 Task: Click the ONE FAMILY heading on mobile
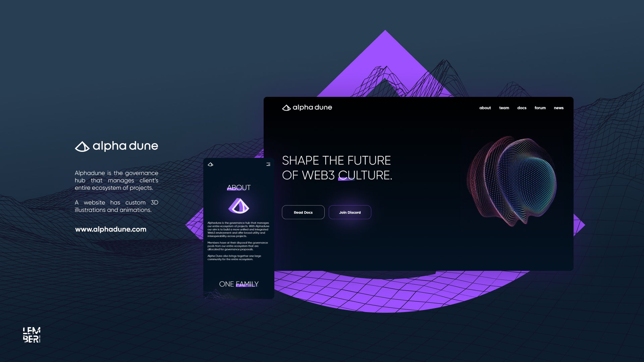click(x=239, y=284)
